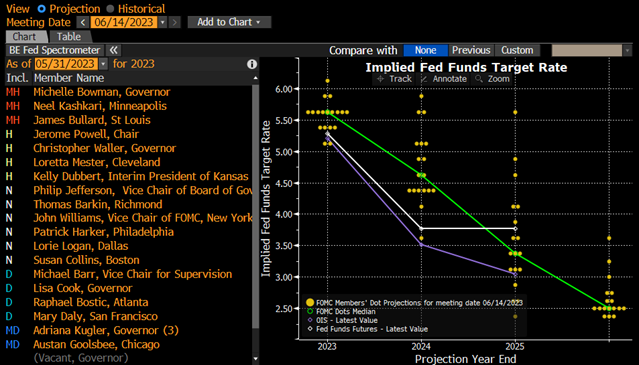Set Compare with to Previous

click(471, 51)
